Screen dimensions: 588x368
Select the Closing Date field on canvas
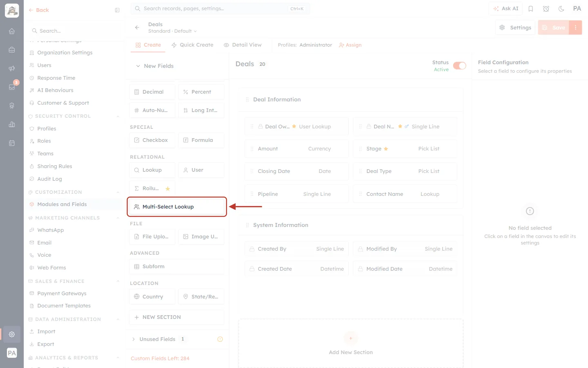point(296,171)
